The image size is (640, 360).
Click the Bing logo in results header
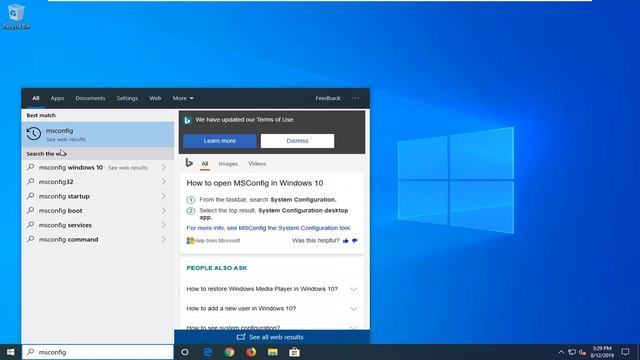pos(189,163)
